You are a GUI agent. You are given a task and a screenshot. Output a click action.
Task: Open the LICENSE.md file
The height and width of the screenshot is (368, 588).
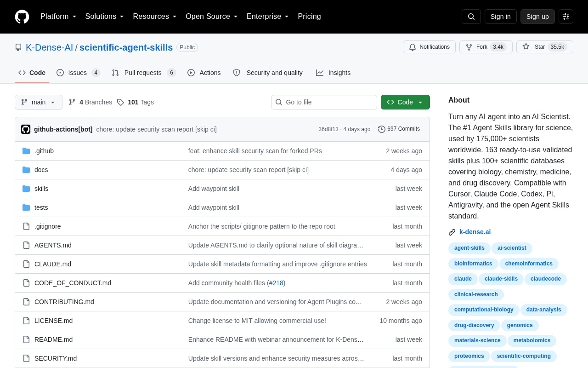pyautogui.click(x=53, y=321)
